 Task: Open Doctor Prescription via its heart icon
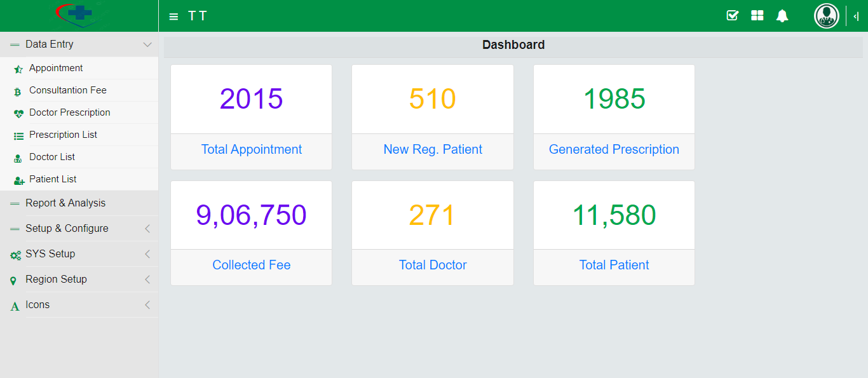[x=17, y=112]
